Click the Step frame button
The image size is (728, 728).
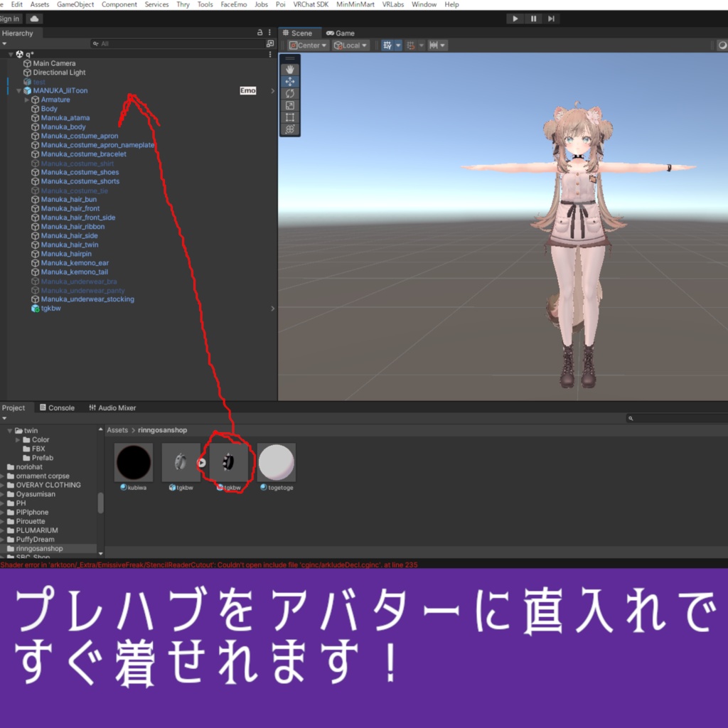[551, 18]
